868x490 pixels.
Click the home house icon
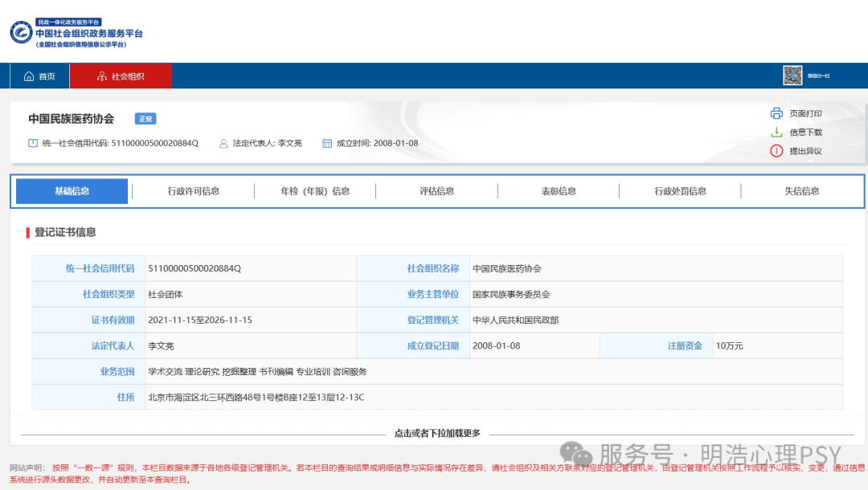pos(29,76)
